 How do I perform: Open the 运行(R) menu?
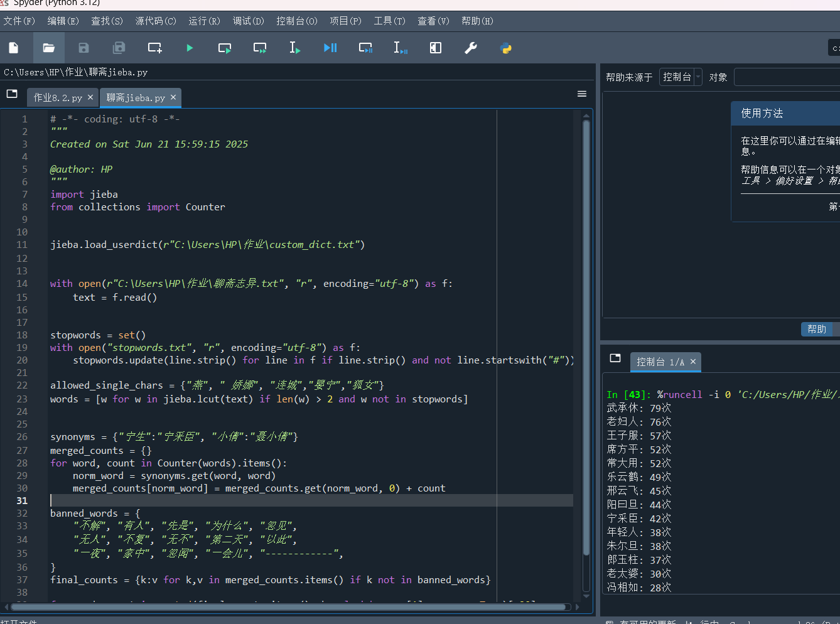coord(204,21)
